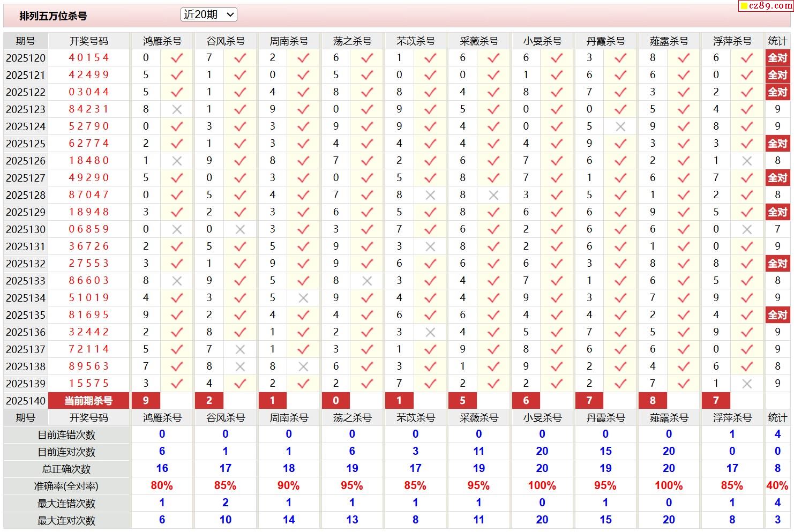Viewport: 794px width, 532px height.
Task: Click the red checkmark in 小旻杀号 row 2025130
Action: [x=557, y=229]
